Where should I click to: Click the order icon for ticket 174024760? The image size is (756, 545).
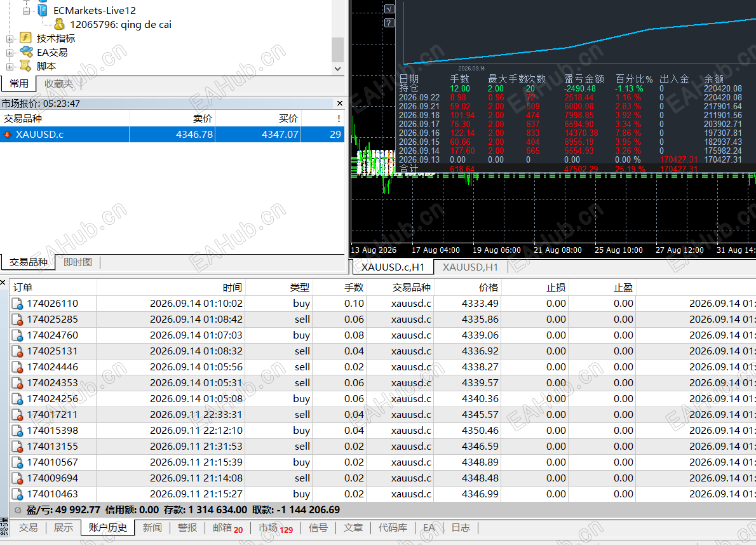17,335
